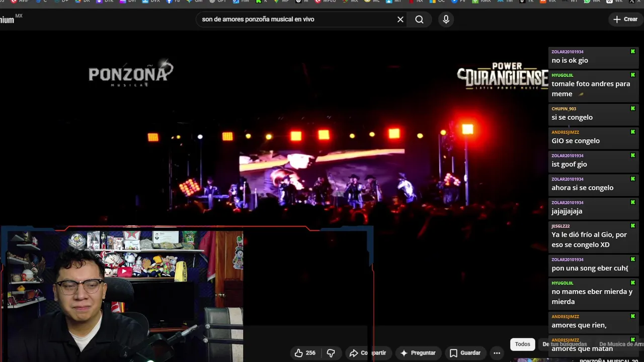Open the WK Wikipedia bookmark
The image size is (644, 362).
click(x=614, y=2)
